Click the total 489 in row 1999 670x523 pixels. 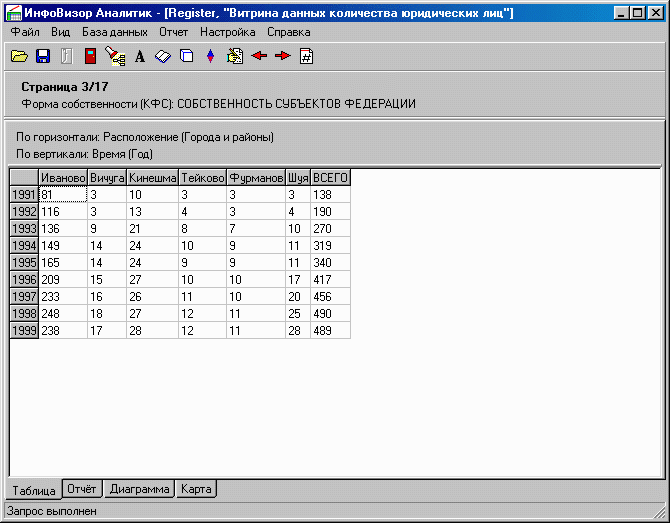[330, 330]
